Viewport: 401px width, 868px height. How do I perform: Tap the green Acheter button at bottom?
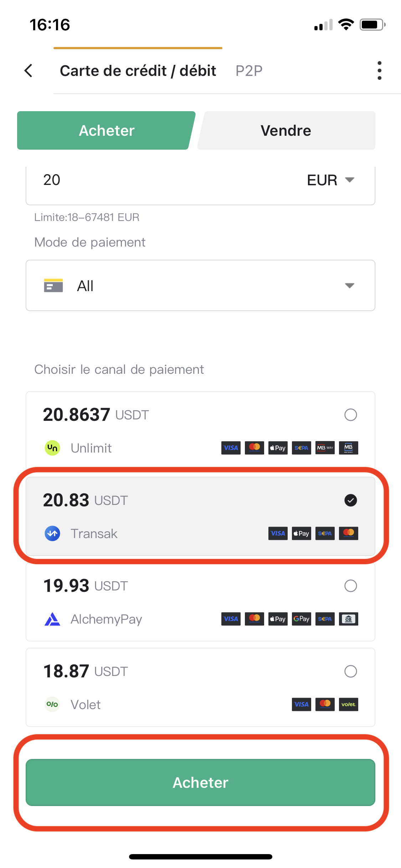click(x=200, y=782)
